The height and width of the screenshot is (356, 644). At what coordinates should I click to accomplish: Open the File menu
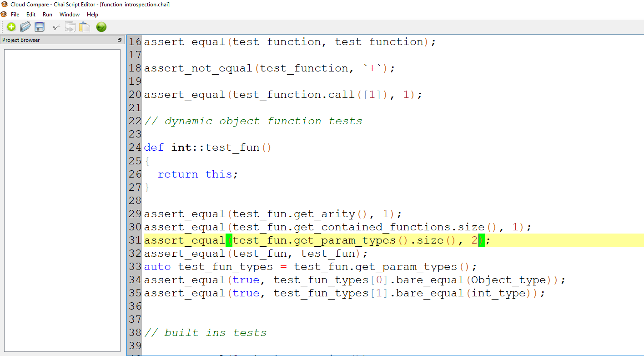point(15,15)
